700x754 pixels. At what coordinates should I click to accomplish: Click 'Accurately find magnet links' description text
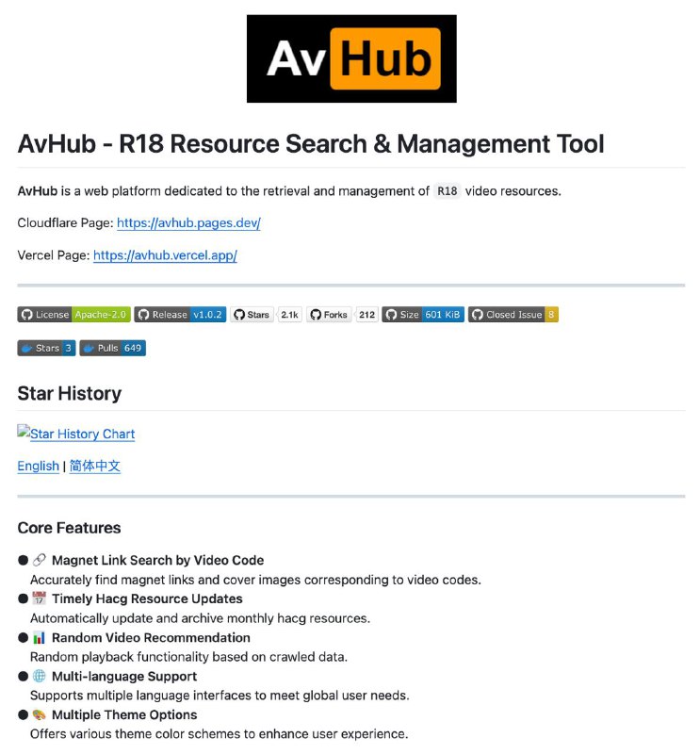click(x=255, y=580)
